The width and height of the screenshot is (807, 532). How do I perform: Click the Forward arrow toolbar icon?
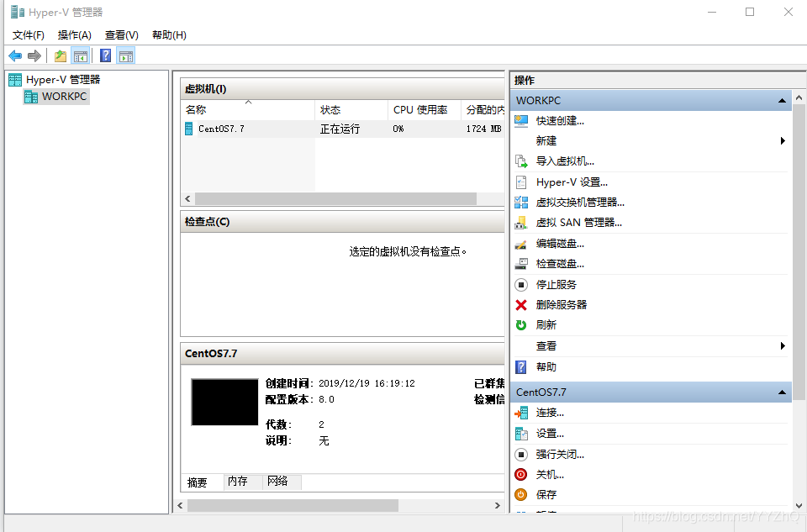[34, 55]
